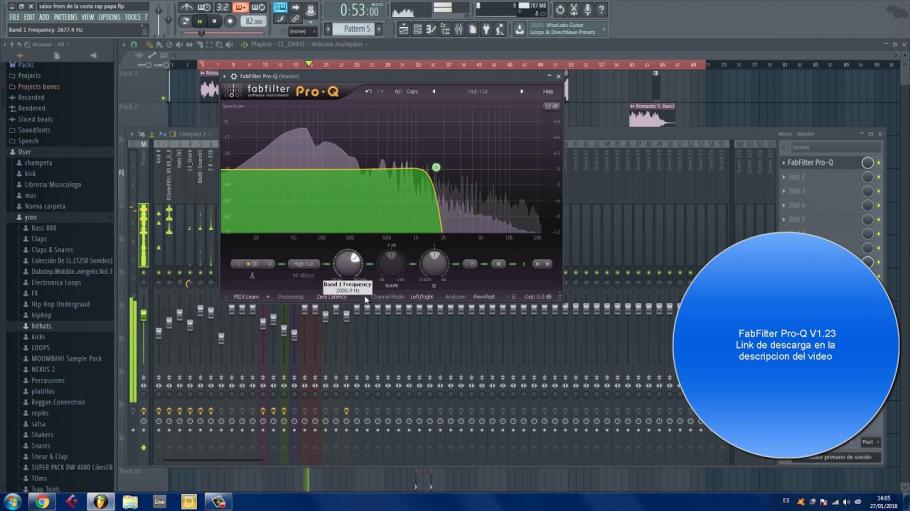This screenshot has width=910, height=511.
Task: Expand the FabFilter Pro-Q mixer slot arrow
Action: pyautogui.click(x=783, y=163)
